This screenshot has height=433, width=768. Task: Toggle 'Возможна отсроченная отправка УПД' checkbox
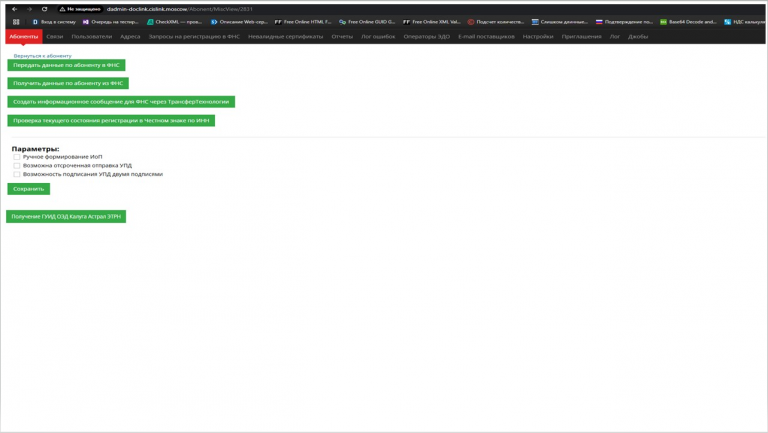coord(17,166)
